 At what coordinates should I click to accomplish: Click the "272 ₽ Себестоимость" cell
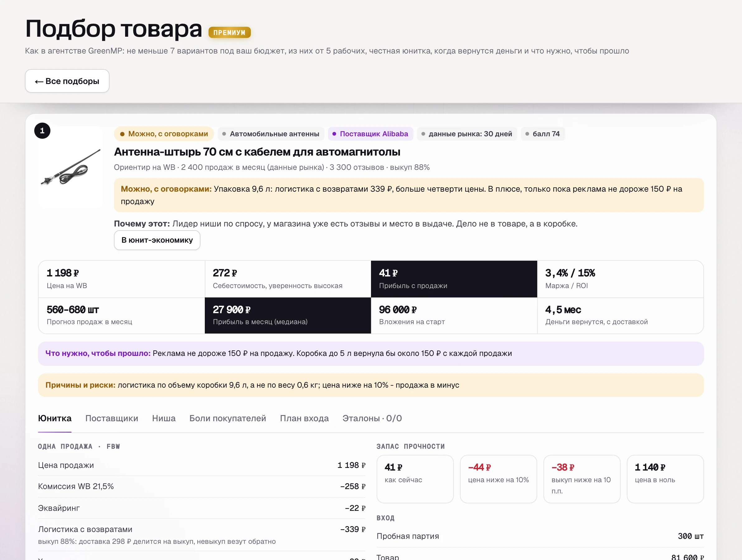pyautogui.click(x=288, y=279)
